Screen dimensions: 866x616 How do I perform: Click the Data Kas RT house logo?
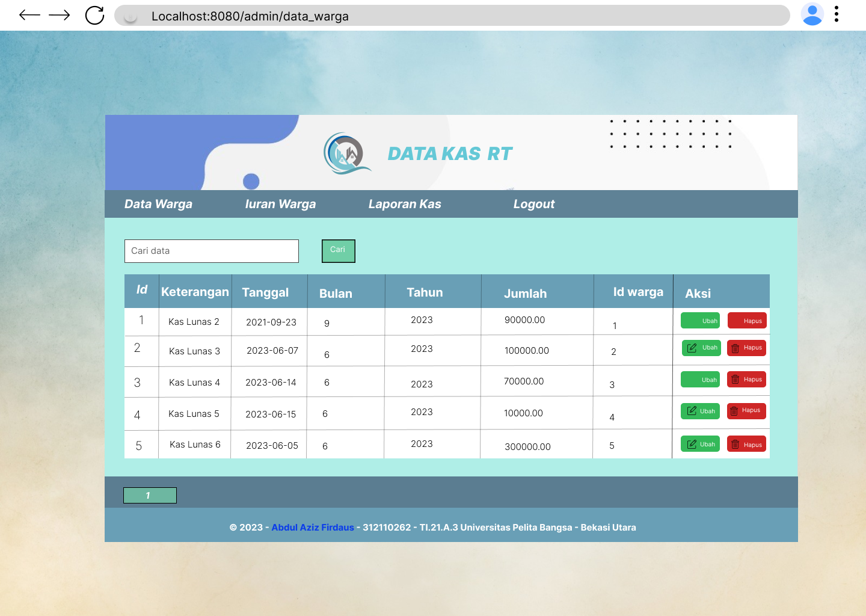(x=347, y=154)
